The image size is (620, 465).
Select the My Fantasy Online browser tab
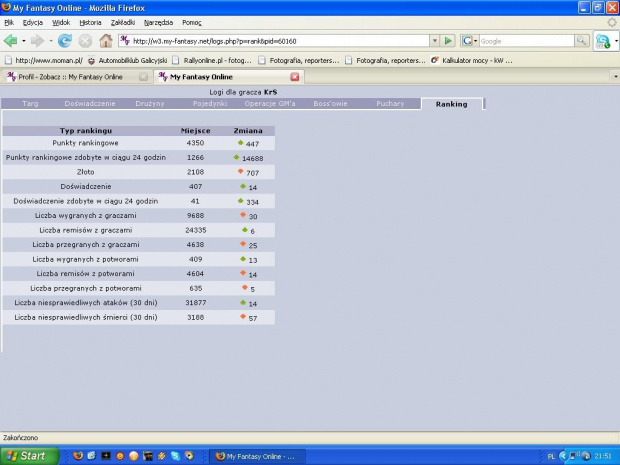click(x=229, y=77)
